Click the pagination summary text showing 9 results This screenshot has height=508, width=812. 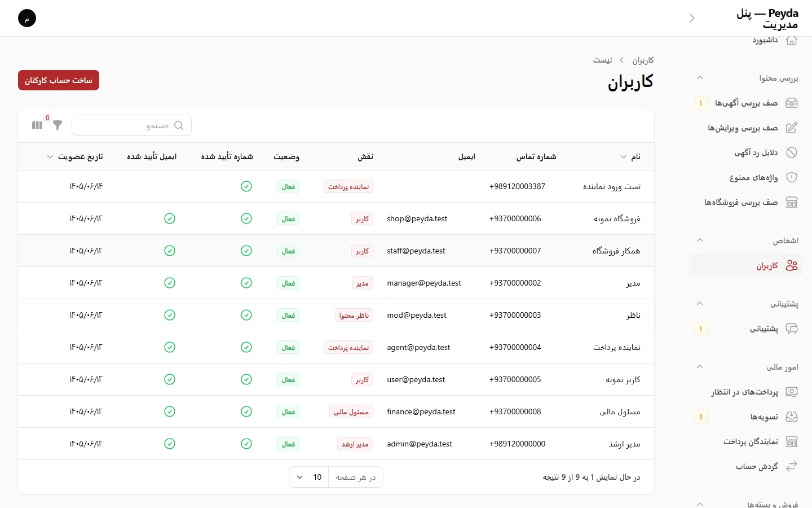592,477
